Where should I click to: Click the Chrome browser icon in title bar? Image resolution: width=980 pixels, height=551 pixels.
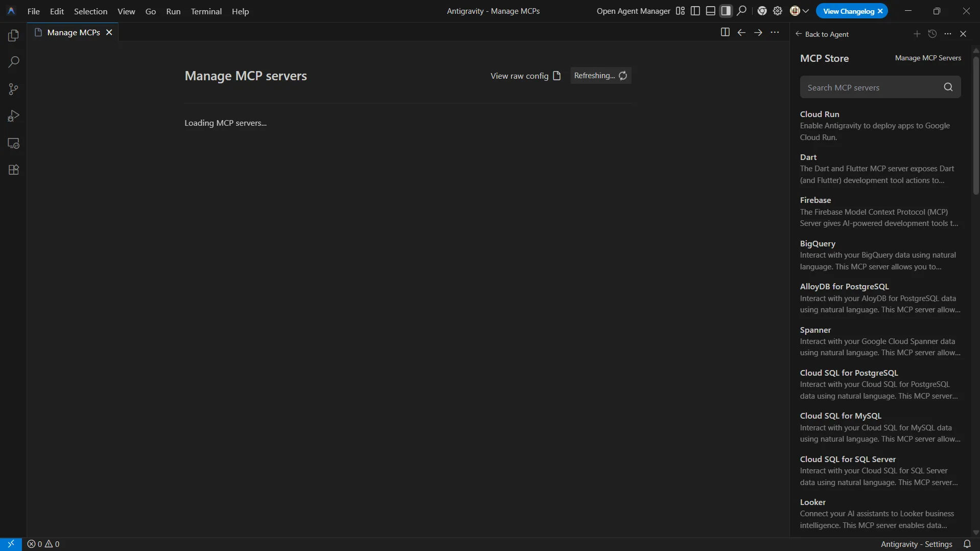pos(762,11)
